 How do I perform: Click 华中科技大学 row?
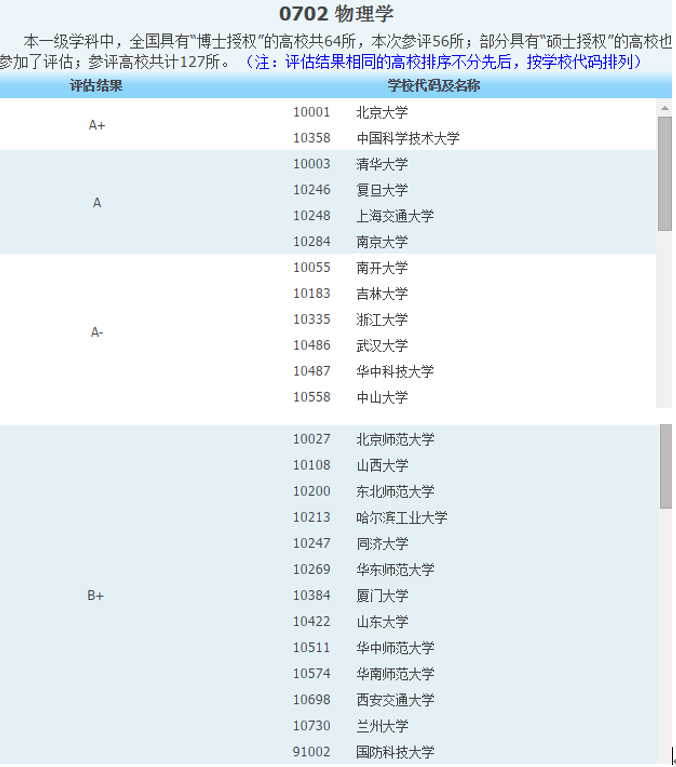click(x=395, y=372)
